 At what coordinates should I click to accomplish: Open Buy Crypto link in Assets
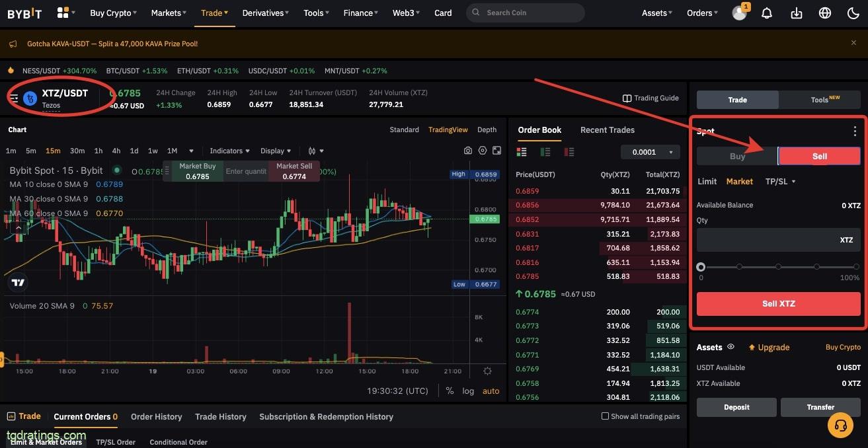pyautogui.click(x=843, y=347)
